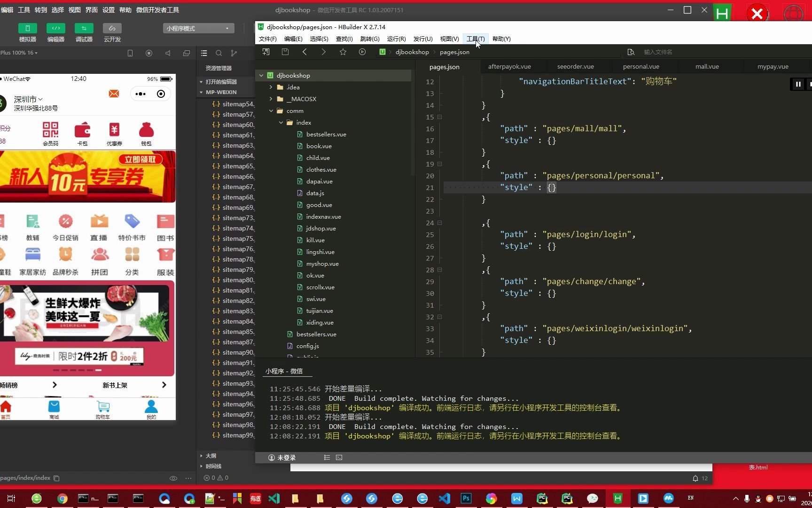This screenshot has height=508, width=812.
Task: Go back with HBuilder left arrow icon
Action: [304, 52]
